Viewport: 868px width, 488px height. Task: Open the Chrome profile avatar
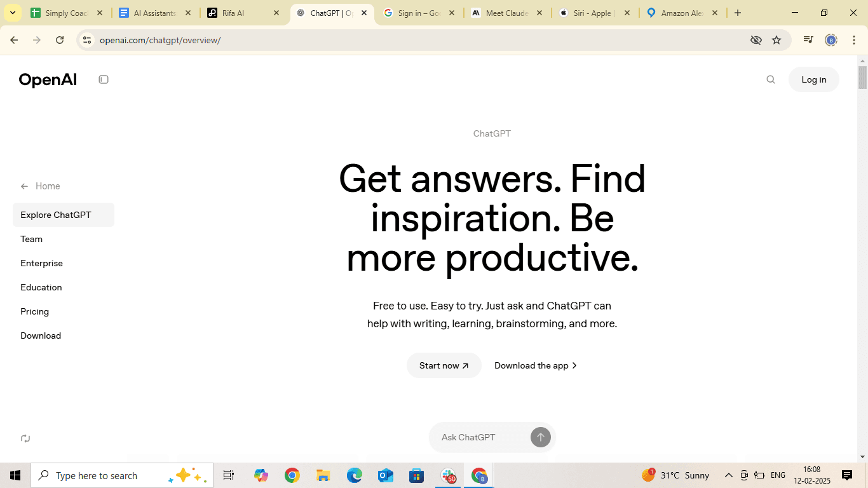(x=831, y=40)
